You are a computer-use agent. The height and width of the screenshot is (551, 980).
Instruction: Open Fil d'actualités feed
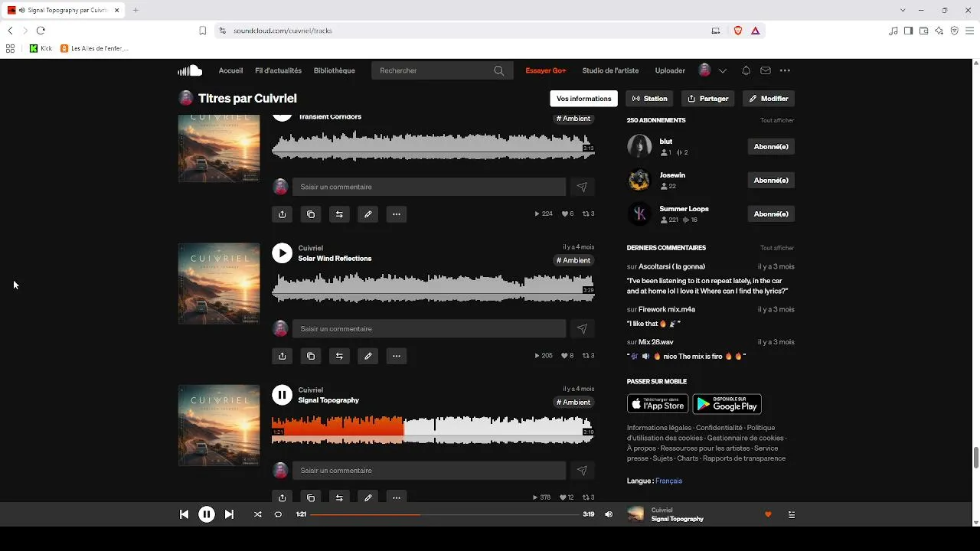point(278,70)
